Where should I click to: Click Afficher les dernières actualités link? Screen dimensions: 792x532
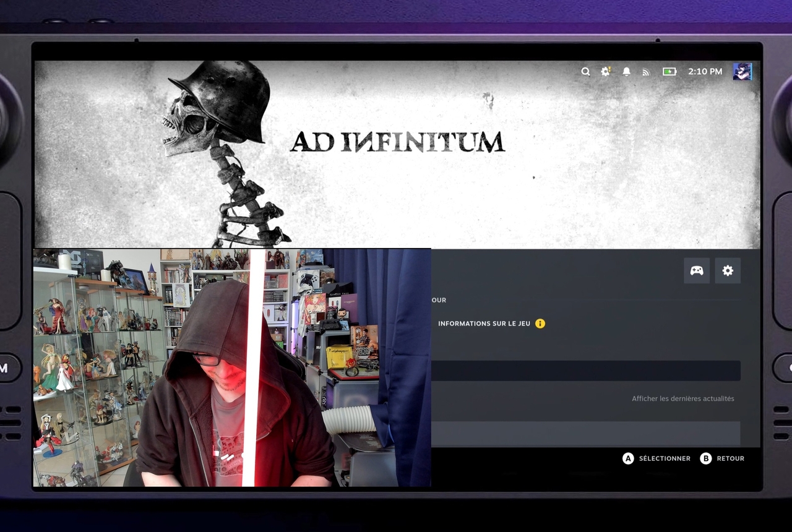coord(683,399)
